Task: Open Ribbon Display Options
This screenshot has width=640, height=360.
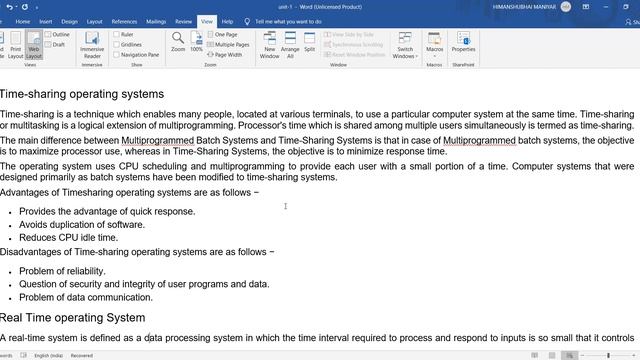Action: pos(586,7)
